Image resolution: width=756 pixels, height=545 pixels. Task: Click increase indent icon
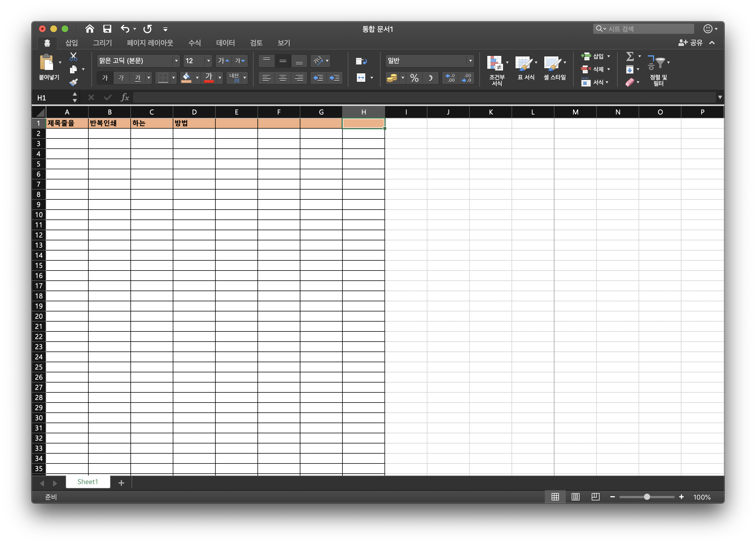point(334,78)
